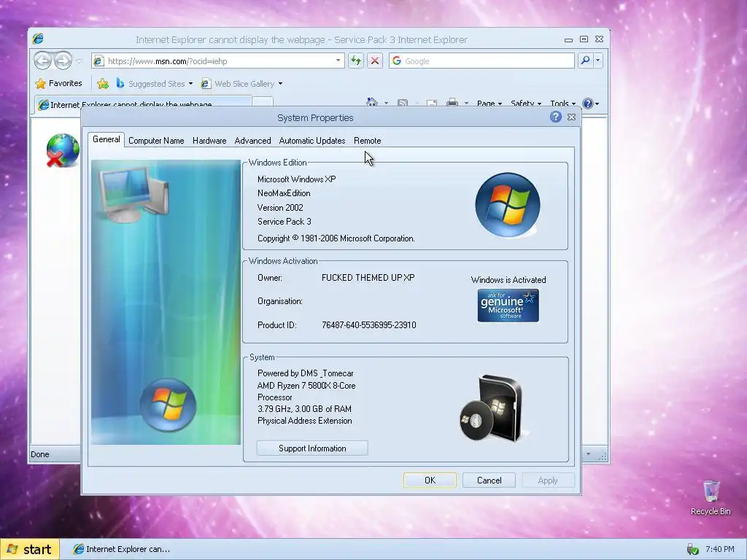
Task: Close the System Properties dialog
Action: (572, 117)
